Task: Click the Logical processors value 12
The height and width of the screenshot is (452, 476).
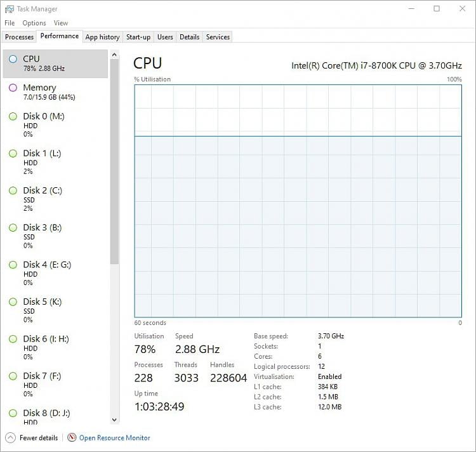Action: click(x=322, y=366)
